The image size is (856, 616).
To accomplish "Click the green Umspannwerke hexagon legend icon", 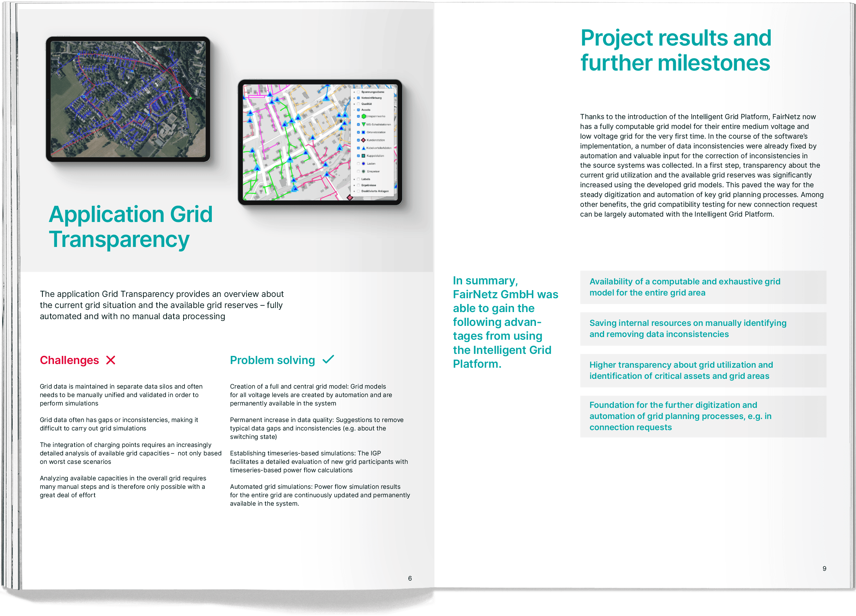I will (x=364, y=116).
